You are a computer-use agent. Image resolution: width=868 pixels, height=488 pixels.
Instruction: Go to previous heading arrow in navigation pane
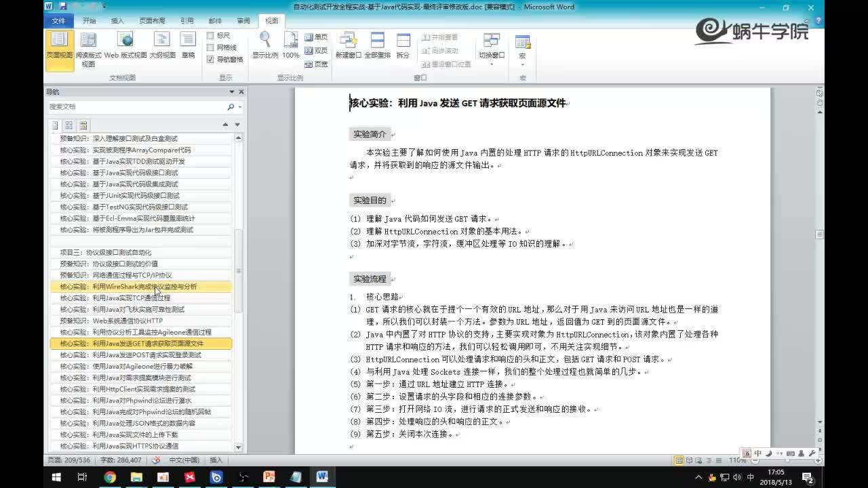(x=226, y=125)
